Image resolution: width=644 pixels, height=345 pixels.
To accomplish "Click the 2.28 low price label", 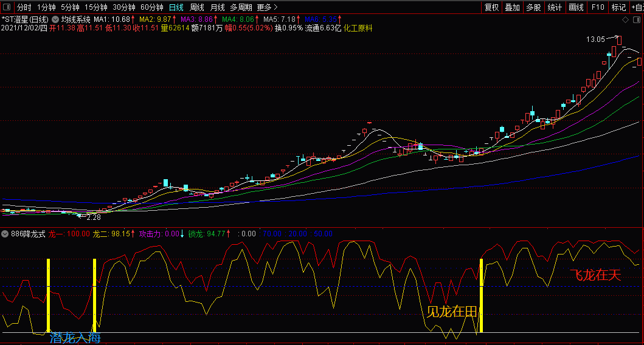I will (94, 217).
